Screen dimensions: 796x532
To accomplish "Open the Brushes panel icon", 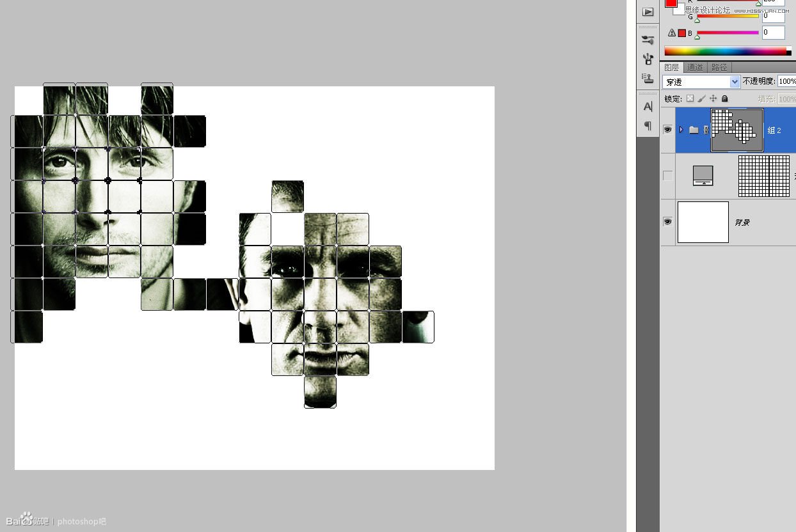I will tap(648, 40).
